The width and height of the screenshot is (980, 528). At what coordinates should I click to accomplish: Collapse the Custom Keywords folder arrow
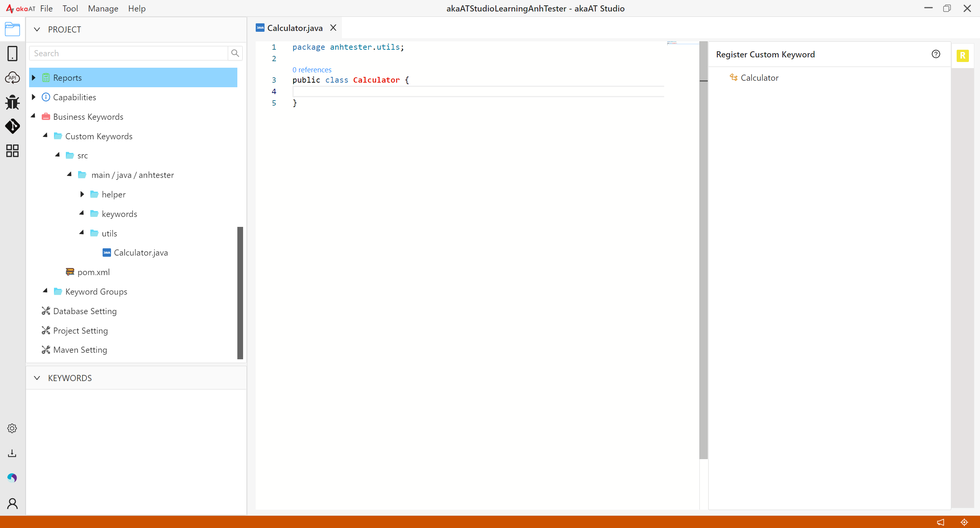tap(46, 135)
